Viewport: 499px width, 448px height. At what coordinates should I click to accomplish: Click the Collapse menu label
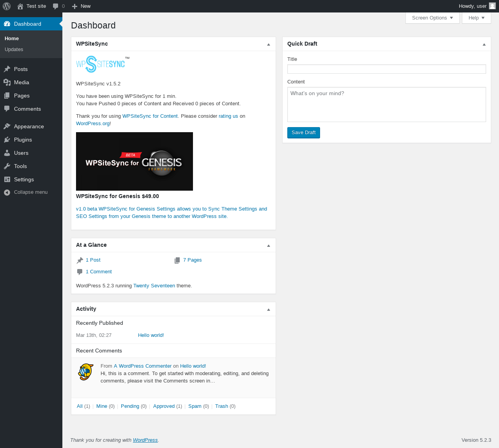click(31, 192)
